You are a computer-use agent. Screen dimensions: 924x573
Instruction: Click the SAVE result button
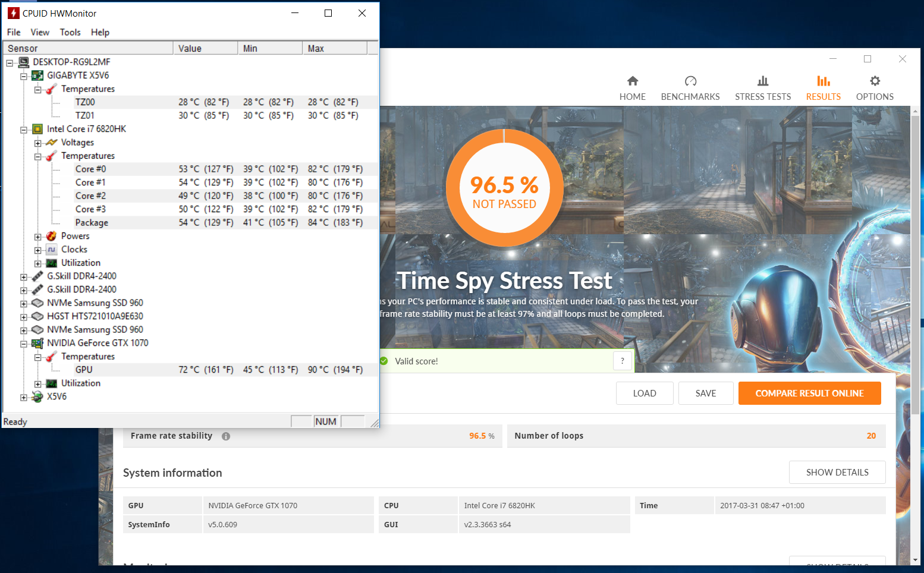pos(706,393)
